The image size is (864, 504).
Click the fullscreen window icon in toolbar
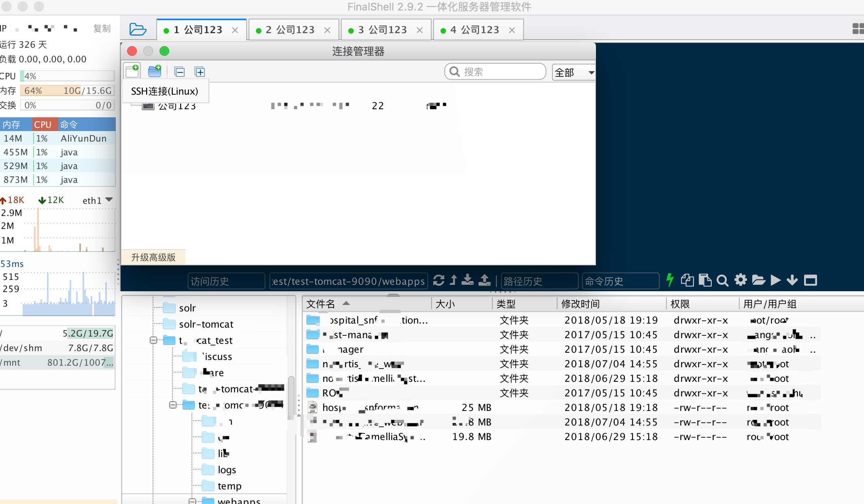tap(811, 280)
